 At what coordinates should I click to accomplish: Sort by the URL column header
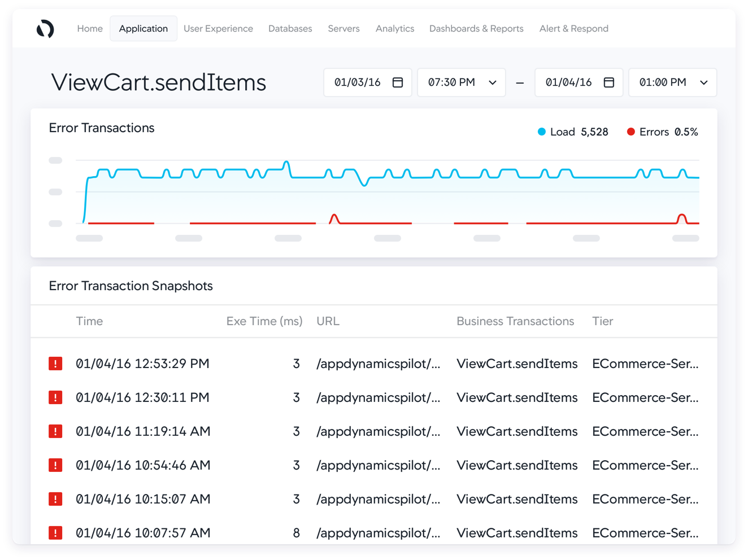tap(328, 321)
